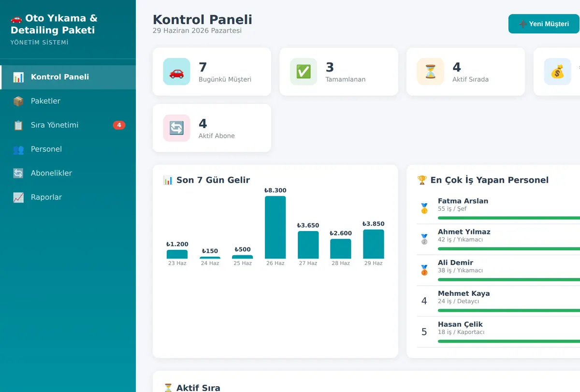Click the ₺8.300 revenue value
This screenshot has height=392, width=580.
coord(275,190)
